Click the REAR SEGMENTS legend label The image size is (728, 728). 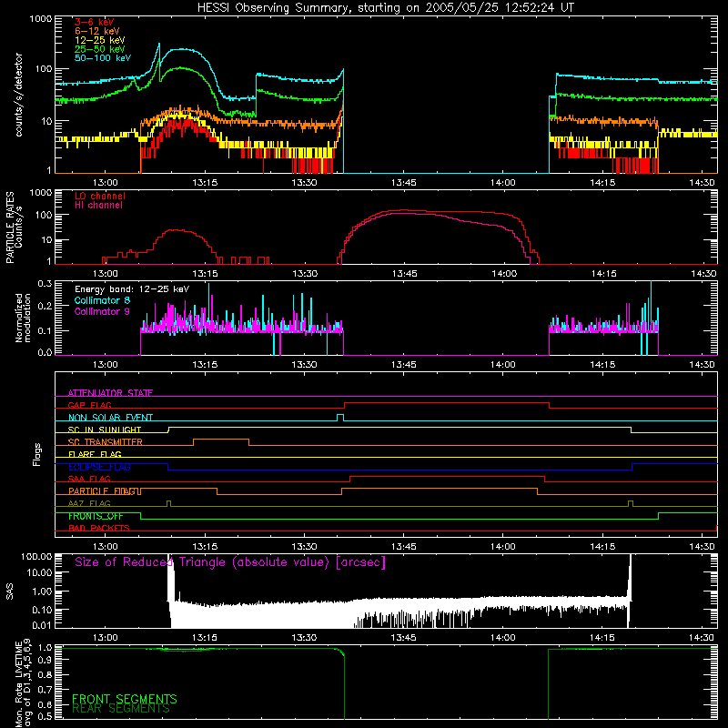pos(121,709)
